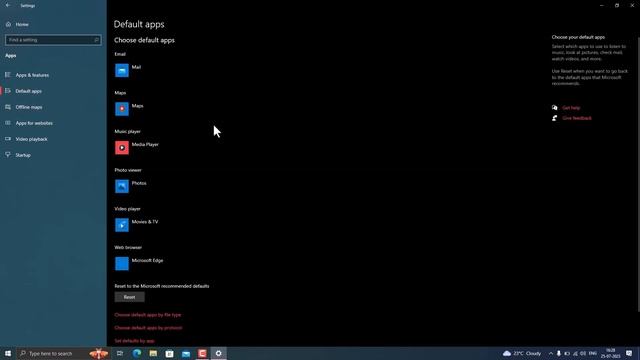Image resolution: width=640 pixels, height=360 pixels.
Task: Open Task View on the taskbar
Action: tap(120, 353)
